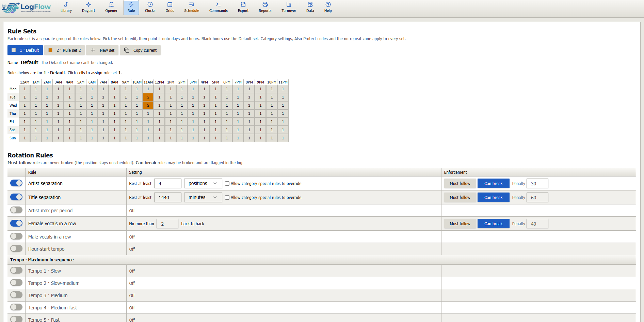Open the Library section
Screen dimensions: 644x322
66,7
